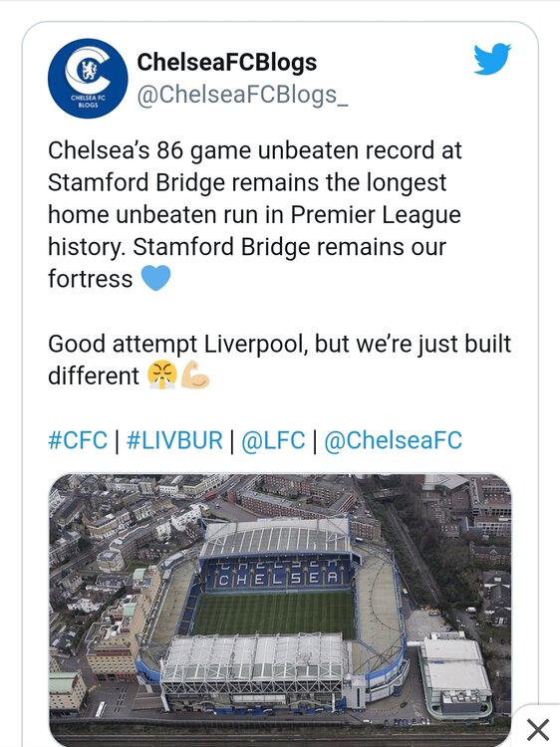Close the tweet overlay with the X

point(538,729)
